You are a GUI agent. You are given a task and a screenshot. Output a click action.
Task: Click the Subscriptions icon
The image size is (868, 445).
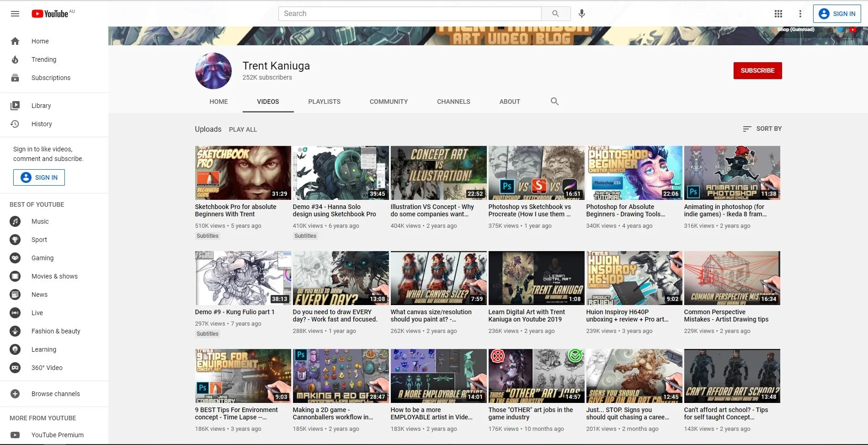(15, 78)
